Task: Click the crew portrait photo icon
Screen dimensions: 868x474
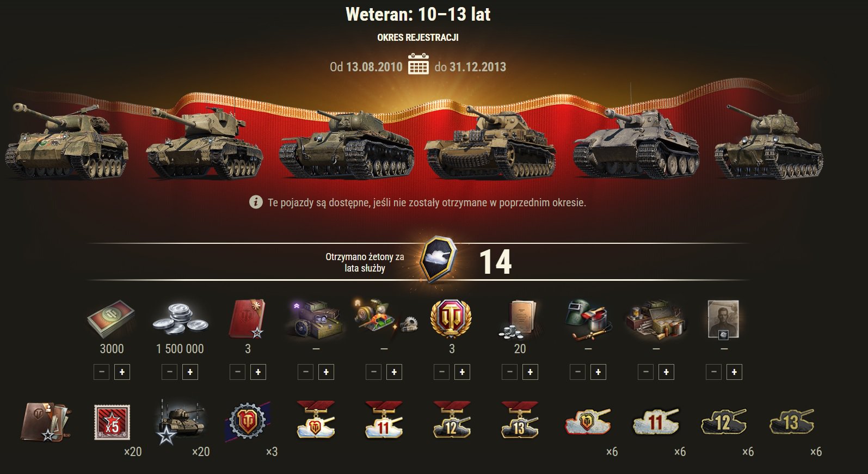Action: (723, 319)
